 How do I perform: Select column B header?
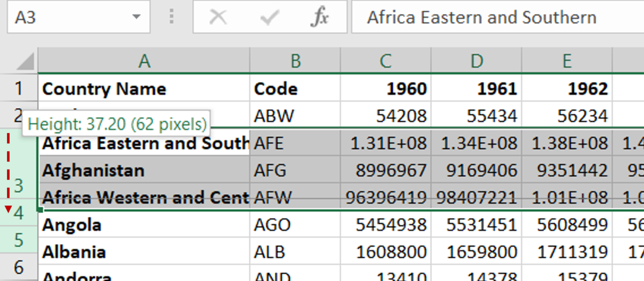pos(296,61)
